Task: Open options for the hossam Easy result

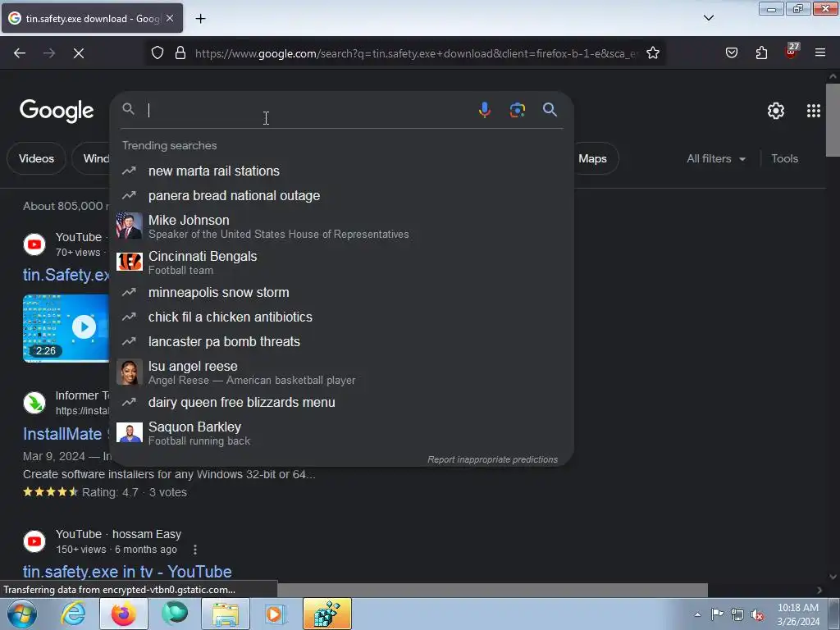Action: (195, 550)
